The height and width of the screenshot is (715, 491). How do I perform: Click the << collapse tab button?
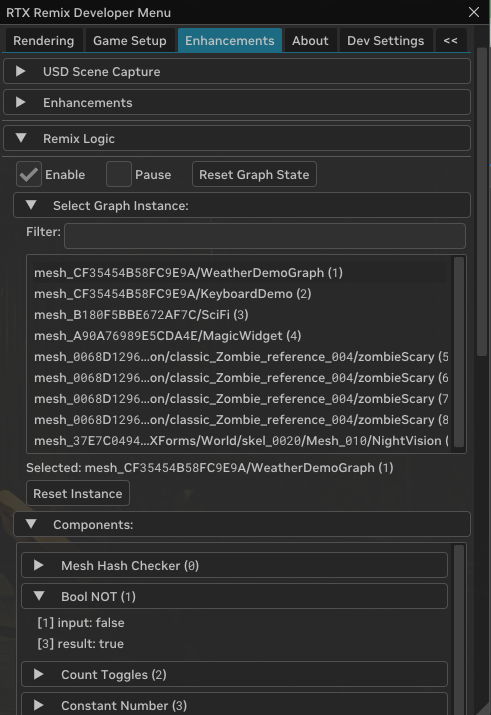(x=451, y=41)
